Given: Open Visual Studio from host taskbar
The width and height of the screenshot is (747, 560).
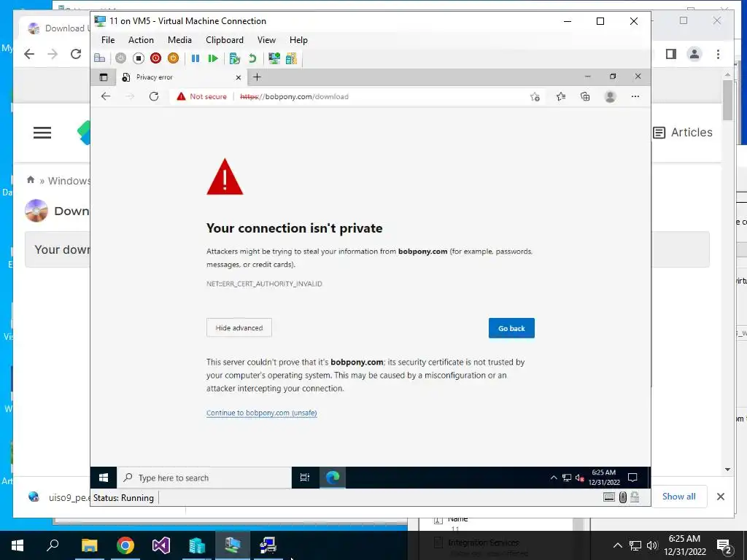Looking at the screenshot, I should 161,545.
